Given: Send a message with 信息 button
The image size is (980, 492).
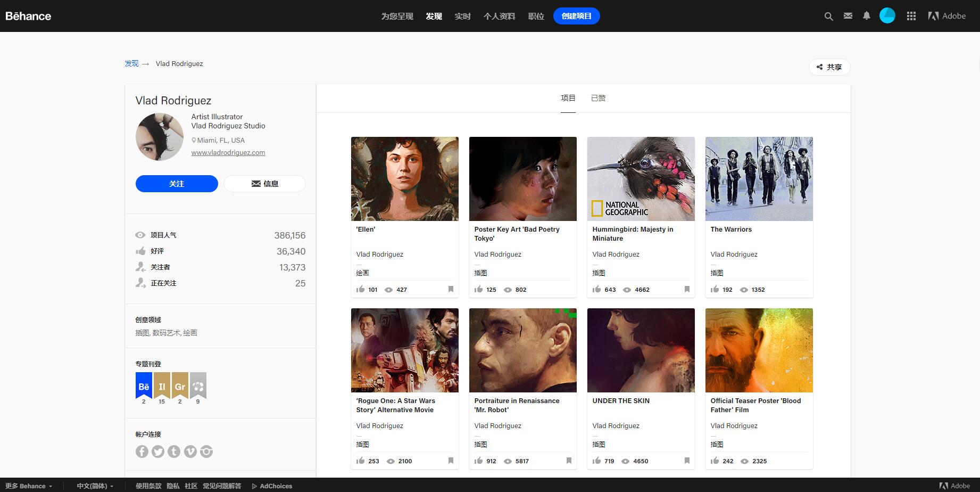Looking at the screenshot, I should [264, 184].
